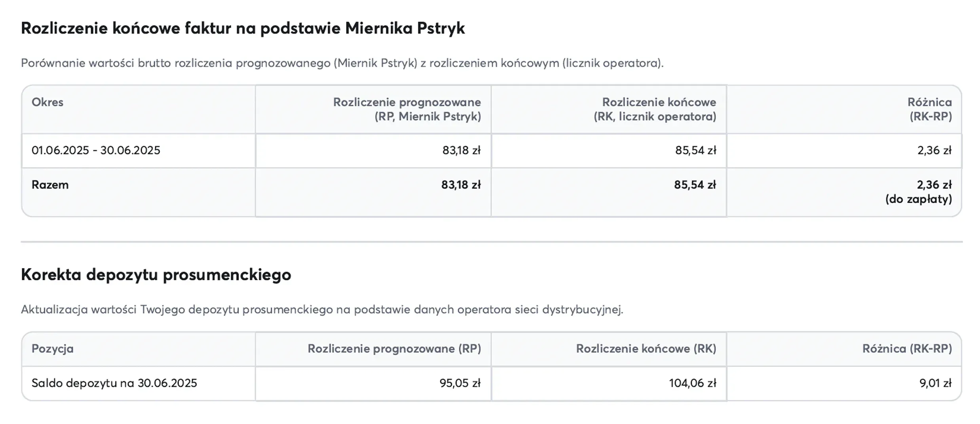Click the 'Aktualizacja wartości Twojego depozytu' description text
The height and width of the screenshot is (424, 980).
pos(322,310)
